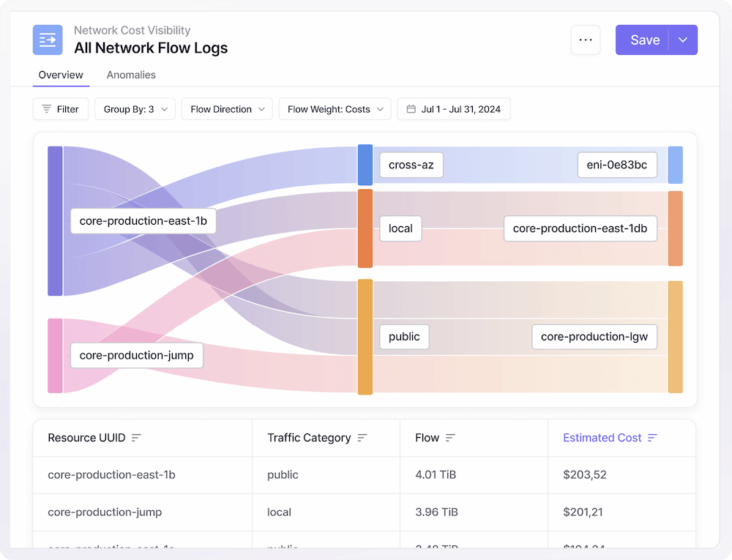This screenshot has width=732, height=560.
Task: Click the calendar icon in date range
Action: click(x=411, y=109)
